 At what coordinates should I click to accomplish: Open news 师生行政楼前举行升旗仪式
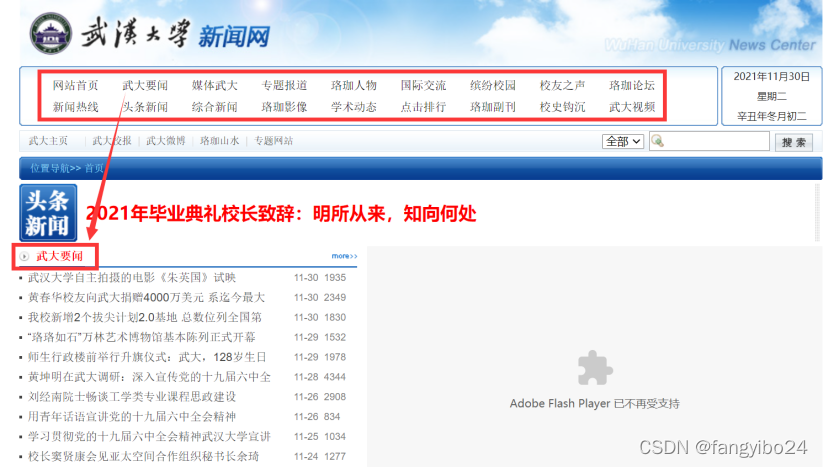pyautogui.click(x=147, y=357)
